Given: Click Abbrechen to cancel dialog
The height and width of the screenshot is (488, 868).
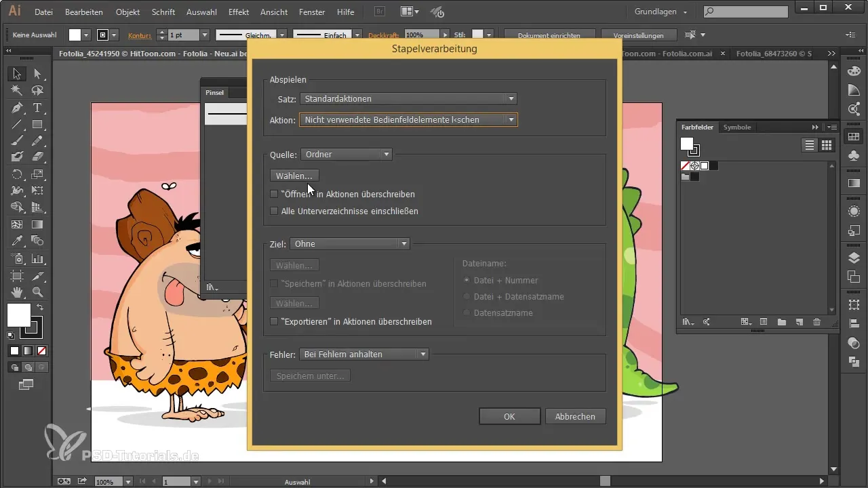Looking at the screenshot, I should pos(575,416).
